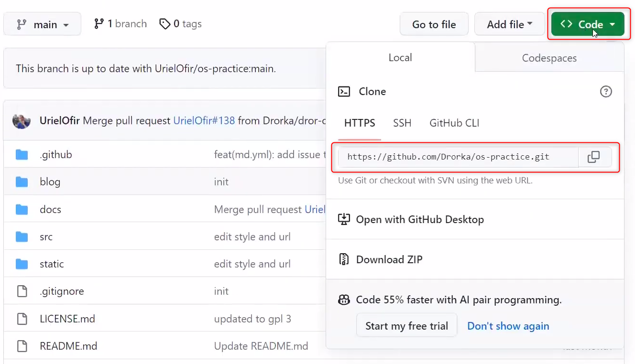The width and height of the screenshot is (635, 364).
Task: Open the .gitignore file
Action: [62, 291]
